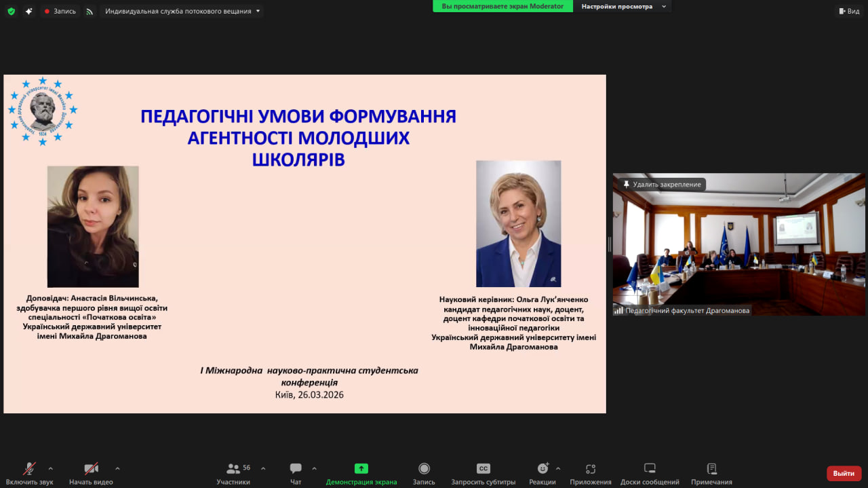868x488 pixels.
Task: Click the green security shield icon
Action: (11, 11)
